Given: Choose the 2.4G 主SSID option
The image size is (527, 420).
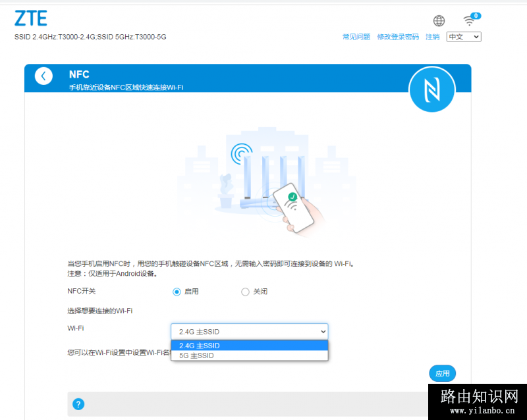Looking at the screenshot, I should pos(250,346).
